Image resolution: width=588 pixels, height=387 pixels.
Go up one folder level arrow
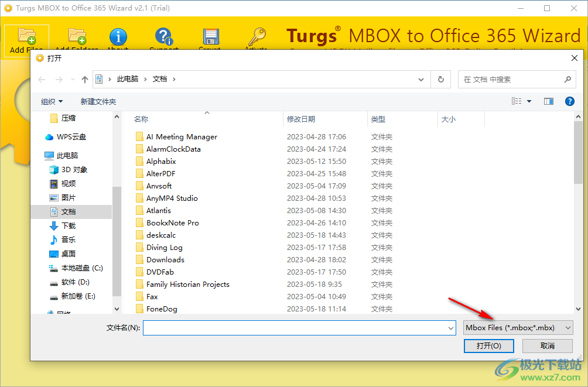pos(85,80)
